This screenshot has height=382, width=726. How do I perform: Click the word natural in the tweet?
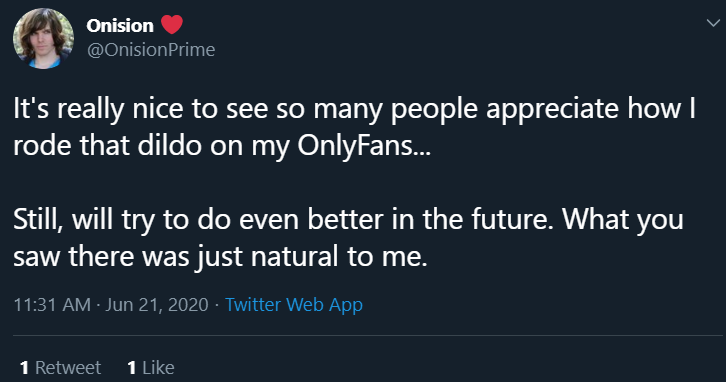(294, 257)
